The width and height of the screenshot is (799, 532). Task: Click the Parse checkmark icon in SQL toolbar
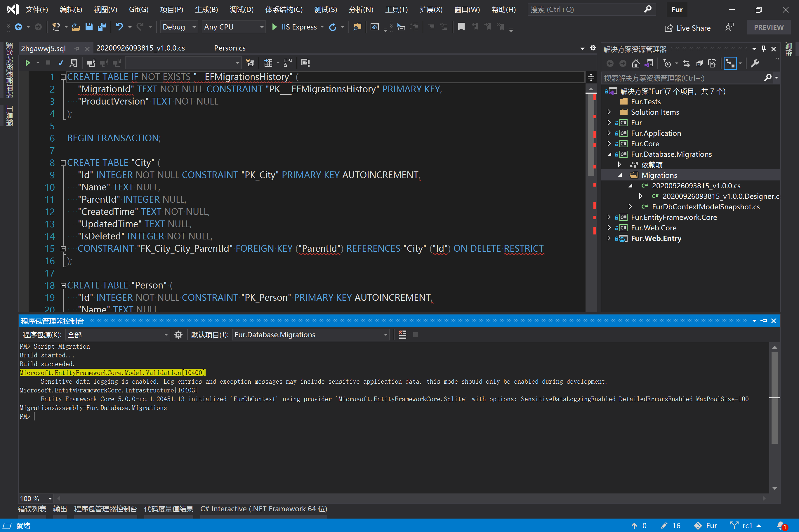tap(60, 63)
